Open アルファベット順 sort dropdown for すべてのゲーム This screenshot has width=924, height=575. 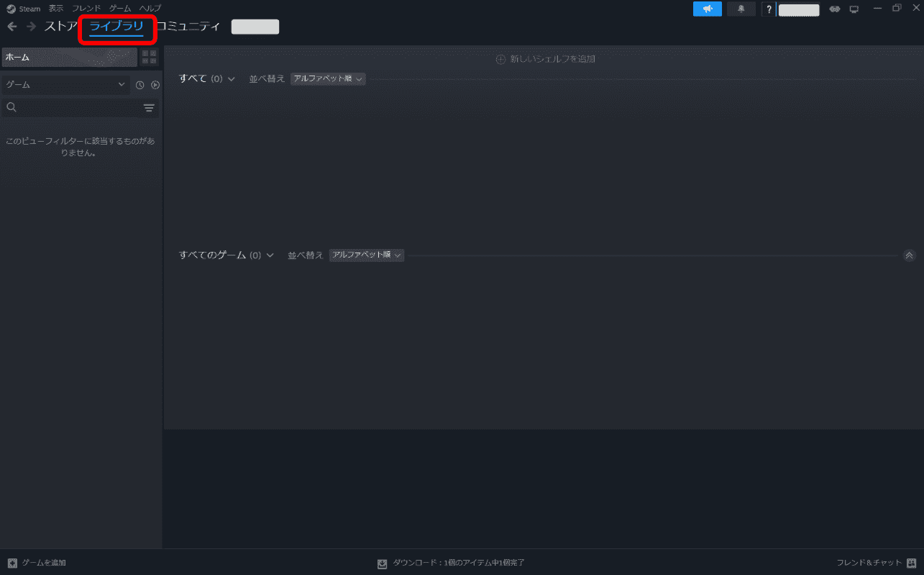tap(367, 255)
